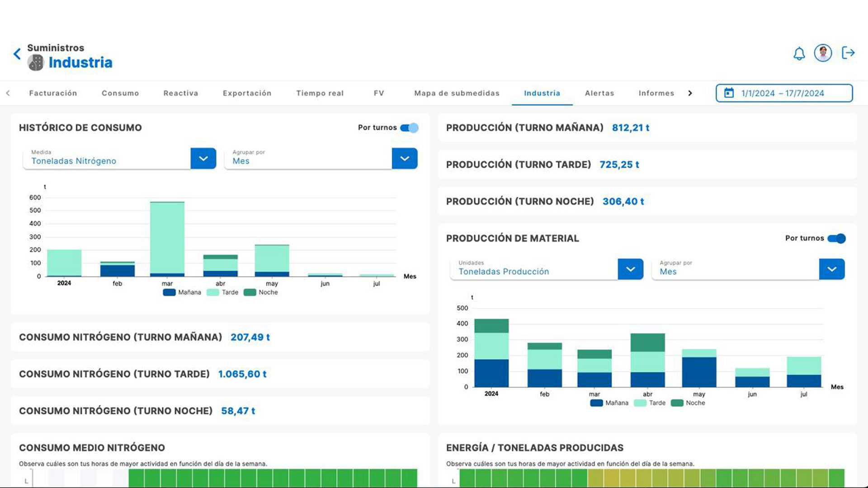The image size is (868, 488).
Task: Expand Agrupar por dropdown in Histórico panel
Action: click(404, 159)
